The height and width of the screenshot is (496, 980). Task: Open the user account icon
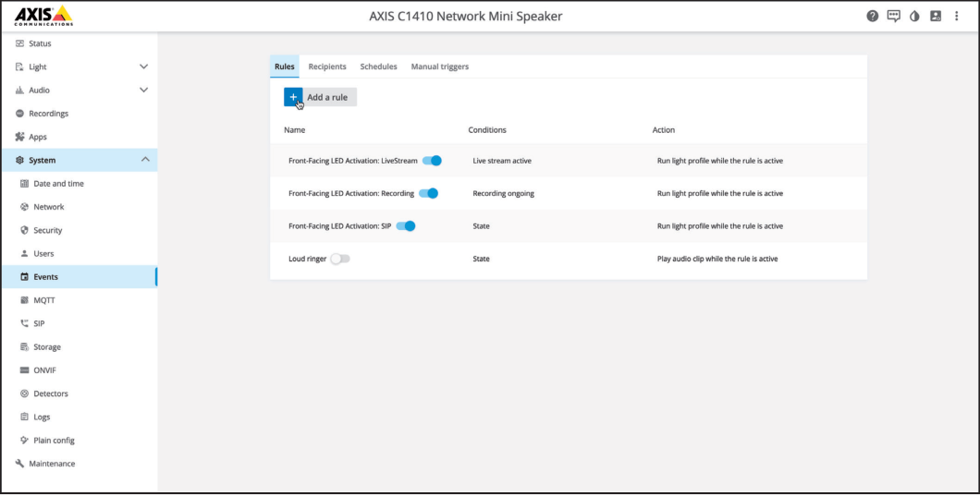tap(936, 17)
